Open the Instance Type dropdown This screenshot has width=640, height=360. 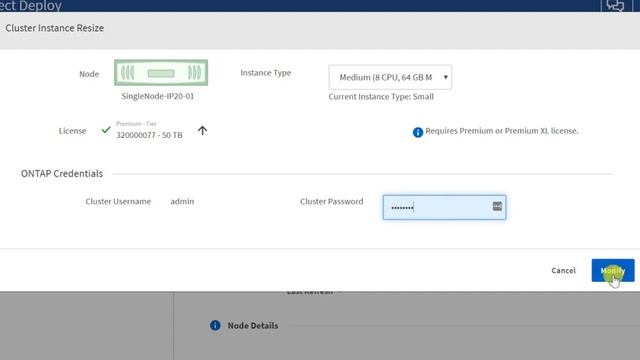click(390, 77)
